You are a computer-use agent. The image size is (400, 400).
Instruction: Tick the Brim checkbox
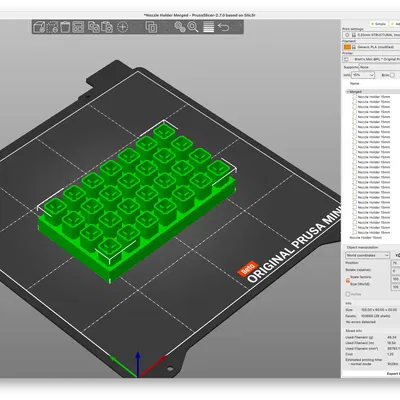[392, 75]
